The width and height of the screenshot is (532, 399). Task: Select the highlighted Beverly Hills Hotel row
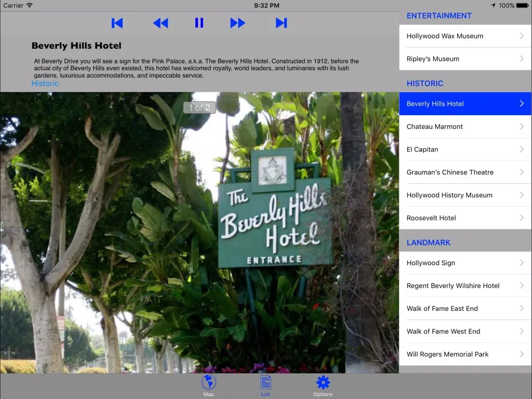pyautogui.click(x=465, y=104)
